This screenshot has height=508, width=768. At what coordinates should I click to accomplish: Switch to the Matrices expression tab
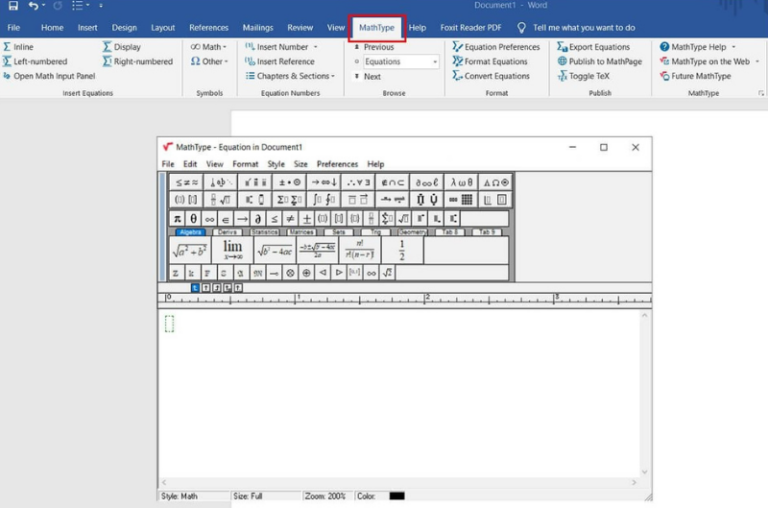point(301,232)
